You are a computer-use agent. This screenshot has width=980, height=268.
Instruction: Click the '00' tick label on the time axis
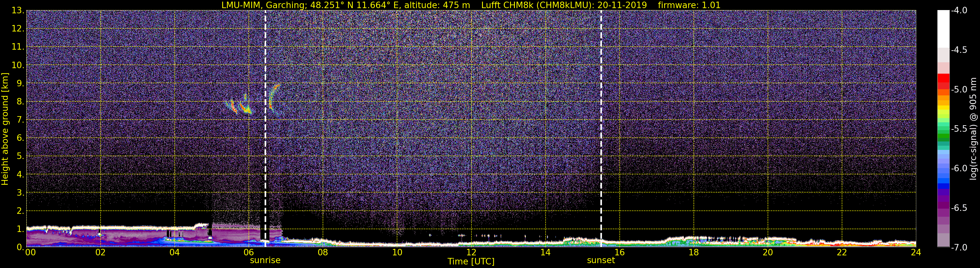[x=31, y=252]
